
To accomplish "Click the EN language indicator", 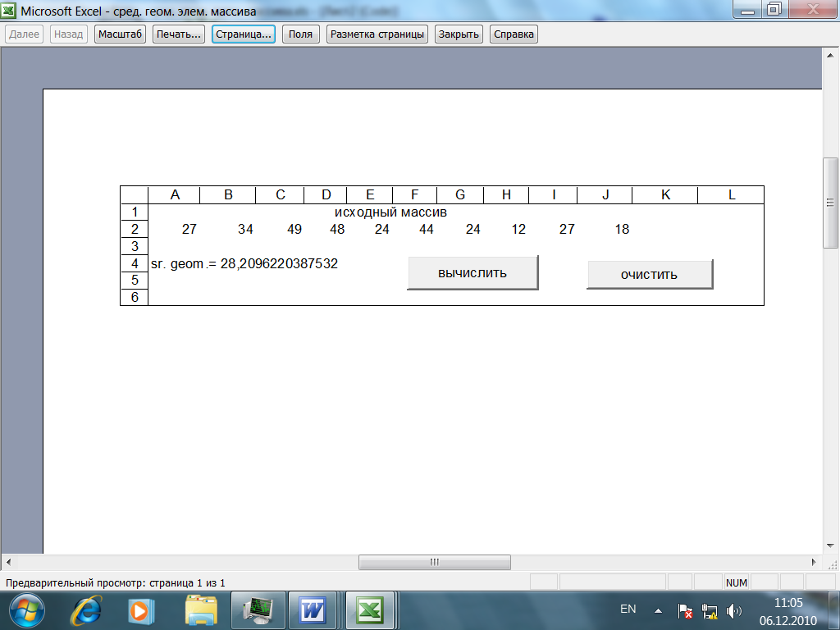I will click(628, 609).
